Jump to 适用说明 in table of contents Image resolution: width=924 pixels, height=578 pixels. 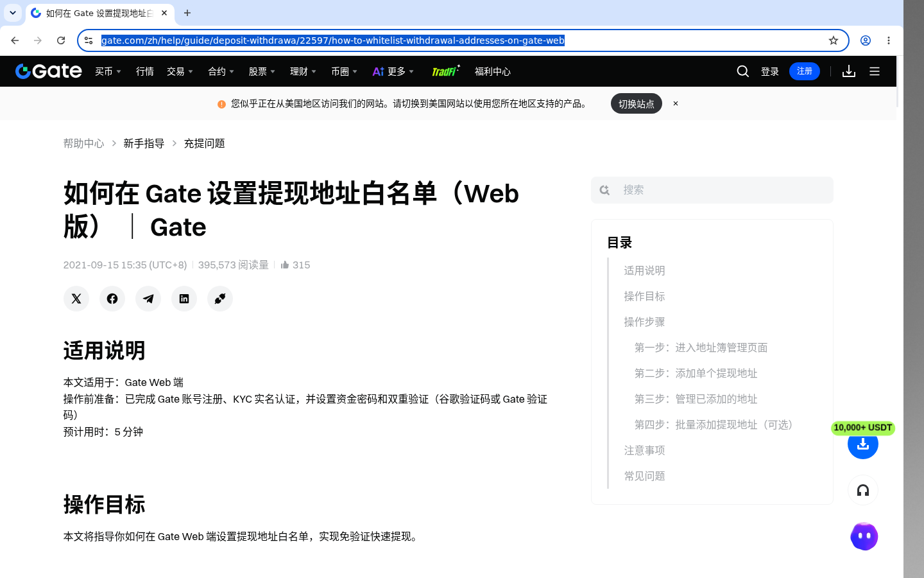pyautogui.click(x=644, y=270)
